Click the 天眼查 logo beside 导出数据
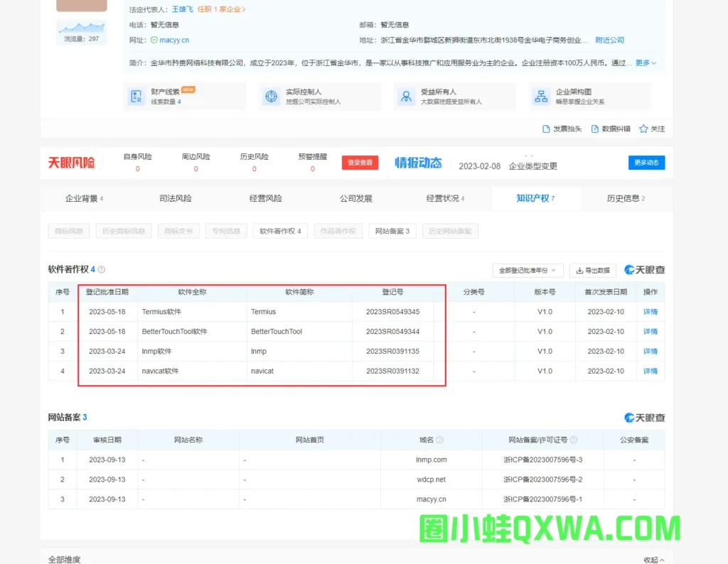This screenshot has width=728, height=564. point(644,270)
